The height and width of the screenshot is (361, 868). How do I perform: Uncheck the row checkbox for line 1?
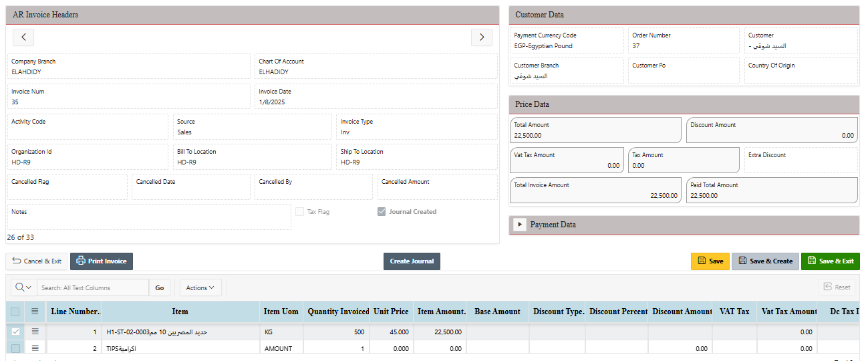tap(15, 331)
